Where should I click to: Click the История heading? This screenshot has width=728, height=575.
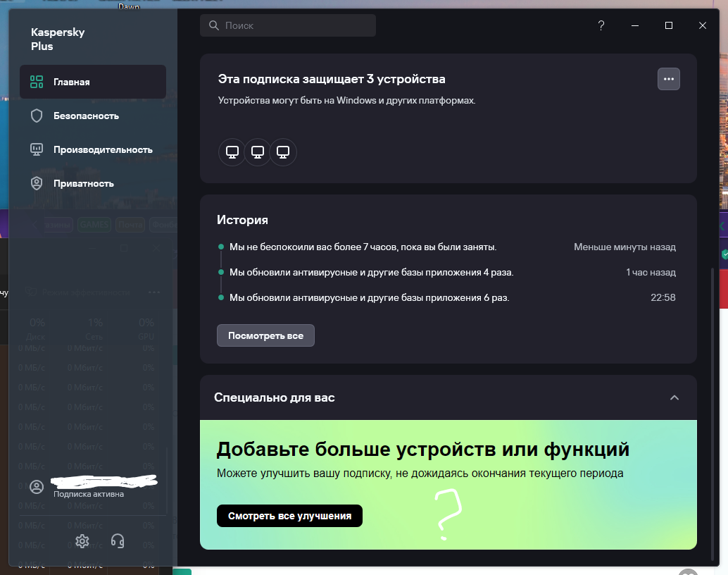tap(242, 220)
